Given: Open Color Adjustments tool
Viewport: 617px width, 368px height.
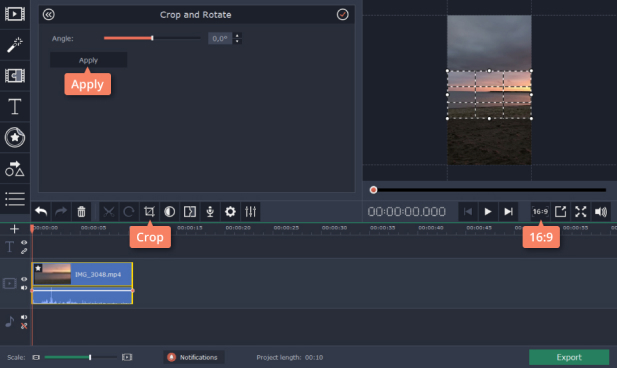Looking at the screenshot, I should (x=170, y=212).
